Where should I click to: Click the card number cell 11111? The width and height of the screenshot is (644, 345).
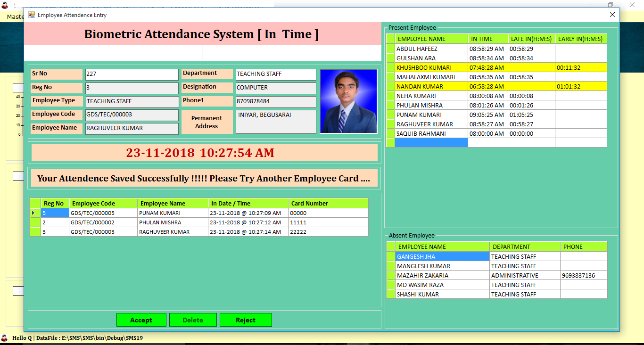(328, 222)
